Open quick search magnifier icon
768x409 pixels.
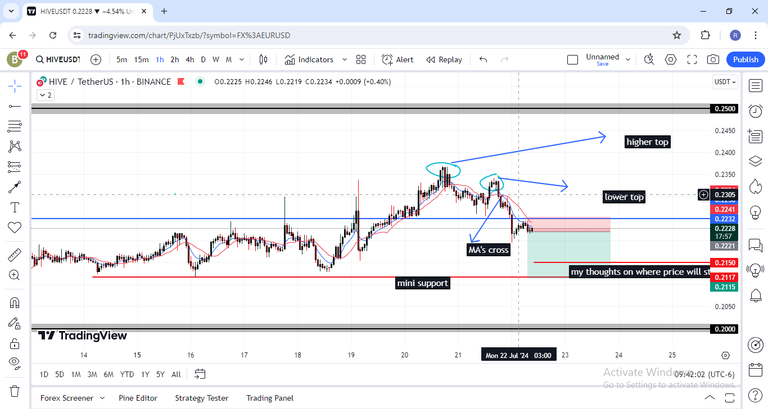pos(649,60)
